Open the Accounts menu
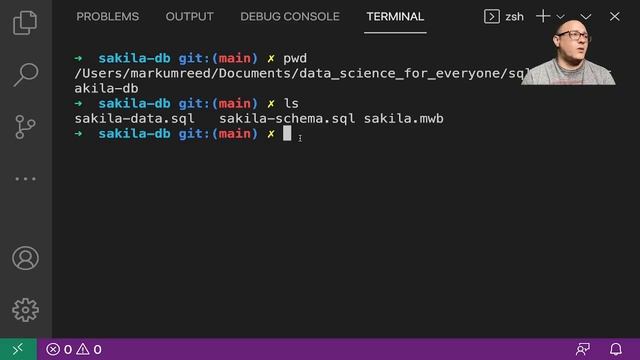Screen dimensions: 640x360 [x=25, y=258]
